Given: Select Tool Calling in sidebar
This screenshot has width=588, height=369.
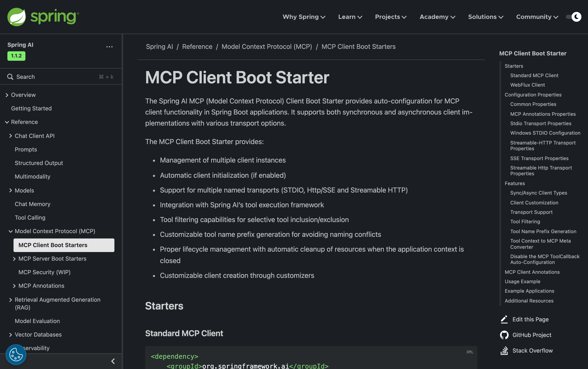Looking at the screenshot, I should (x=30, y=218).
